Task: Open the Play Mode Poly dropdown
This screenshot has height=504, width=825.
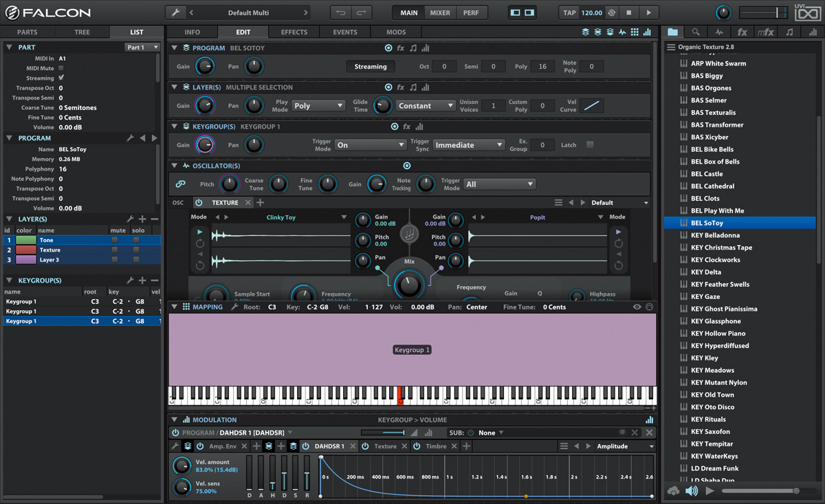Action: (x=318, y=106)
